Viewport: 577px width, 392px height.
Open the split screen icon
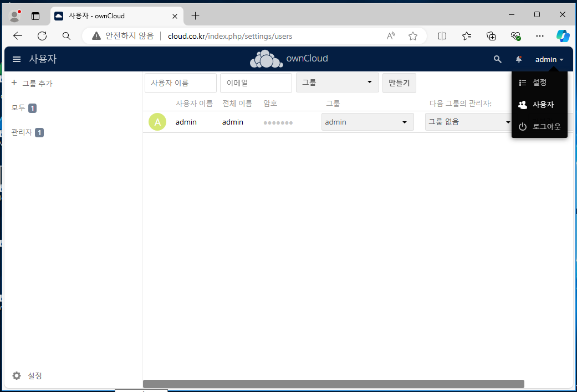pos(442,35)
